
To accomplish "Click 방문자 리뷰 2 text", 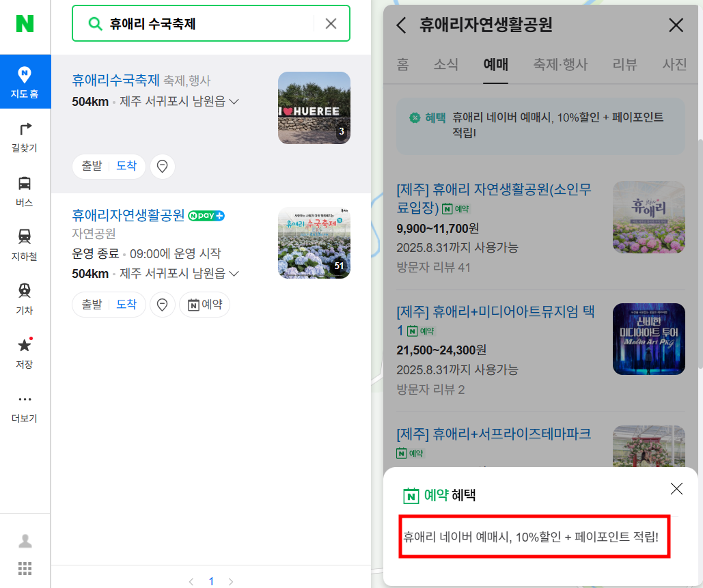I will click(x=430, y=389).
